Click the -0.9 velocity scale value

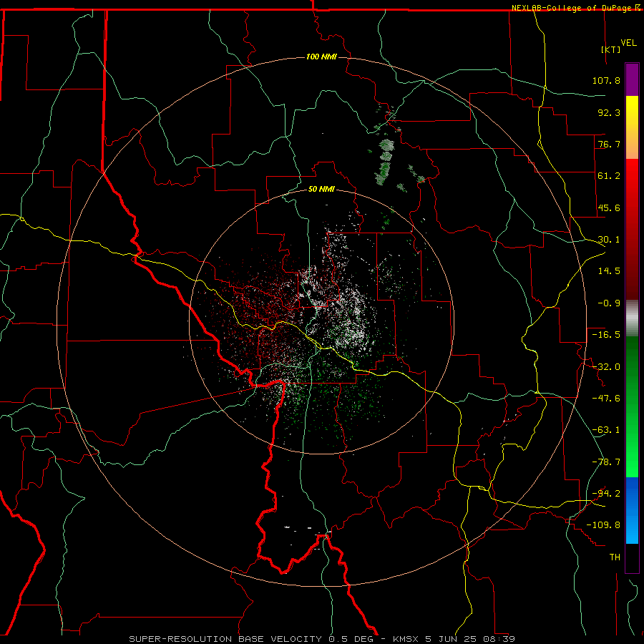click(609, 303)
